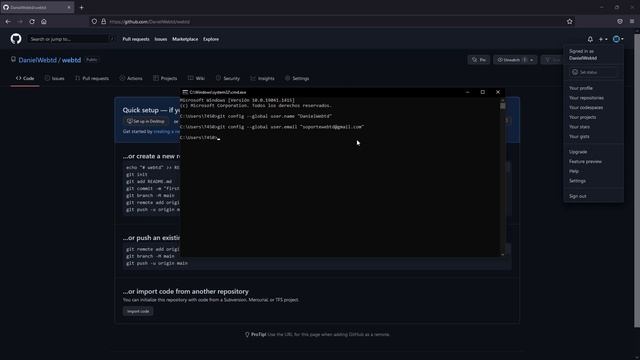Select Your repositories in user menu

pyautogui.click(x=586, y=98)
